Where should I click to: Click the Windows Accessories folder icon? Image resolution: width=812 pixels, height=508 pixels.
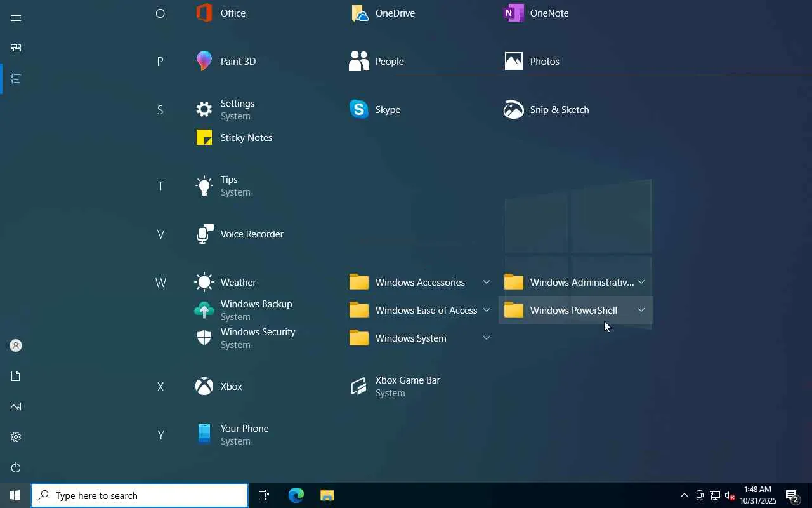(359, 282)
